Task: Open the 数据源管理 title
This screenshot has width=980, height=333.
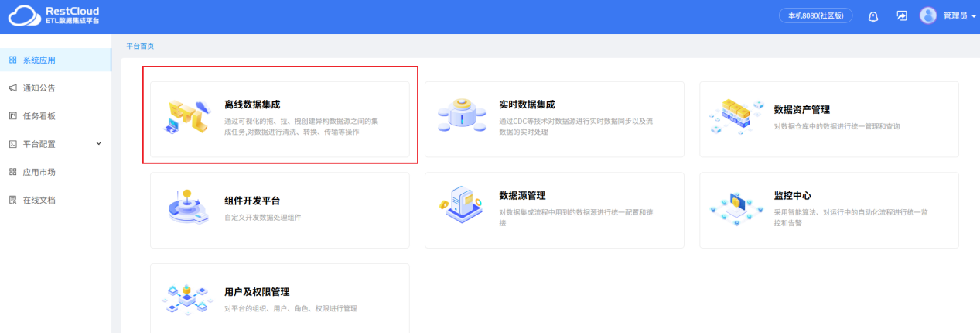Action: pyautogui.click(x=522, y=196)
